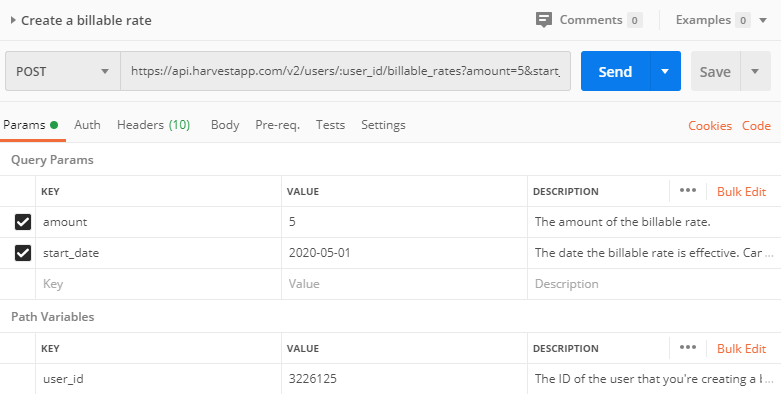Uncheck the amount parameter checkbox
This screenshot has width=784, height=394.
pos(23,222)
